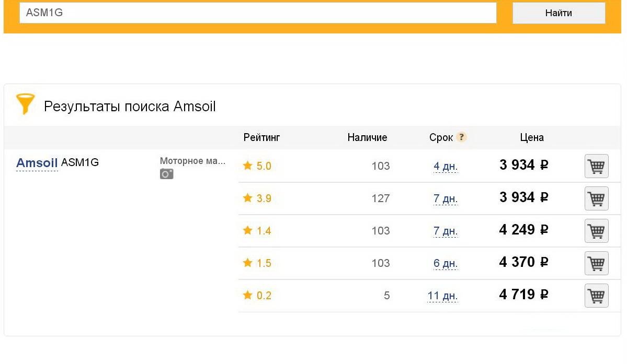This screenshot has height=364, width=627.
Task: Sort by the Наличие column header
Action: coord(367,137)
